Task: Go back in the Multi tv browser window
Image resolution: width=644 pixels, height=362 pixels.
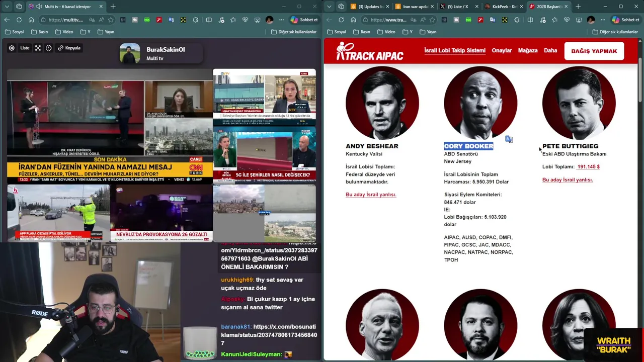Action: click(7, 20)
